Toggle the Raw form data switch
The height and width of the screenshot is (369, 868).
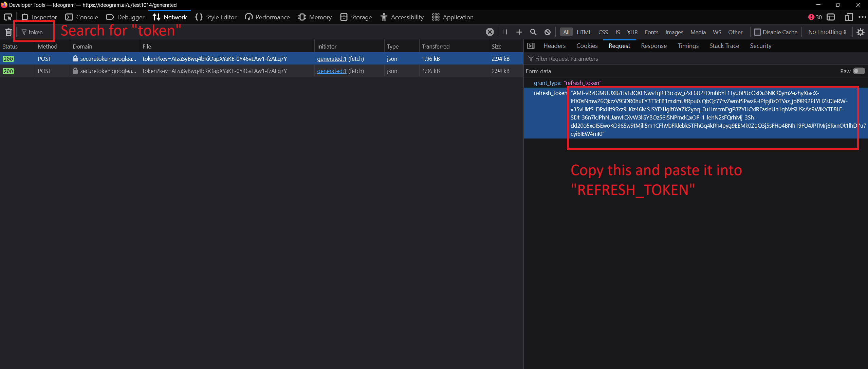coord(859,71)
